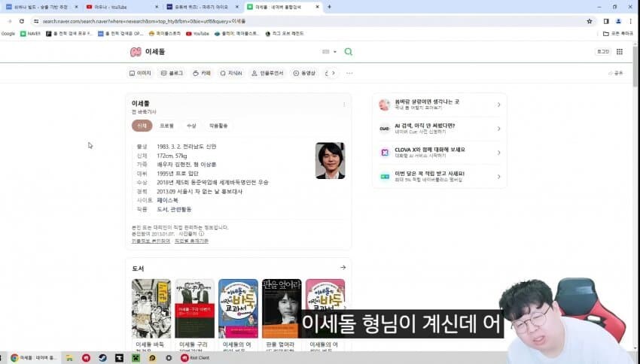Select the 블로그 search tab
Image resolution: width=640 pixels, height=364 pixels.
[x=172, y=74]
